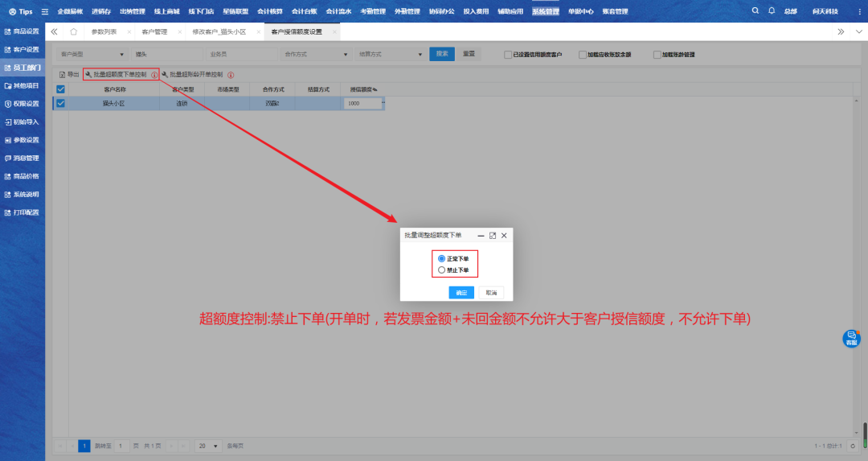Click the 取消 button in dialog
Viewport: 868px width, 461px height.
pyautogui.click(x=491, y=293)
